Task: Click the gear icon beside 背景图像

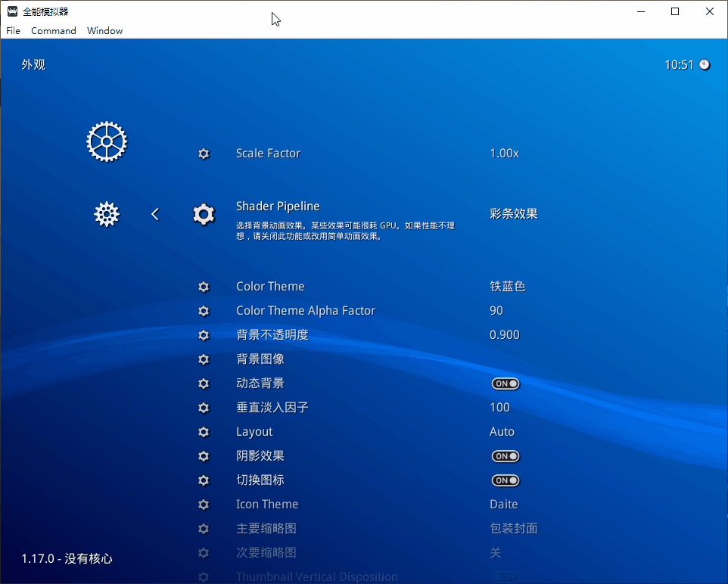Action: pos(204,359)
